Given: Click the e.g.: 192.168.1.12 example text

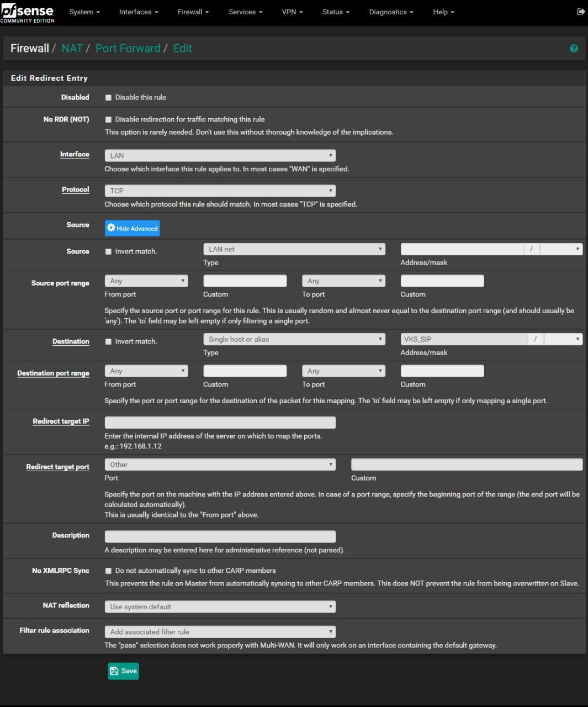Looking at the screenshot, I should [133, 447].
